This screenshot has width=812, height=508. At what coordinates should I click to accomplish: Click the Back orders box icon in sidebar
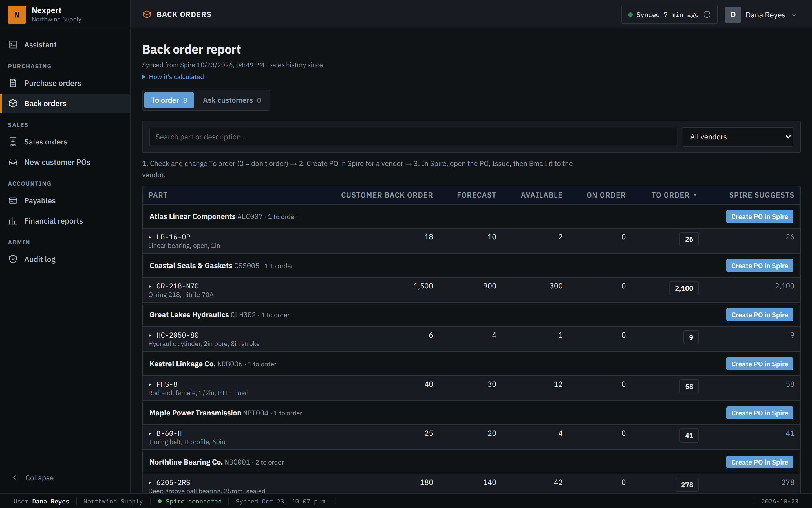[13, 104]
